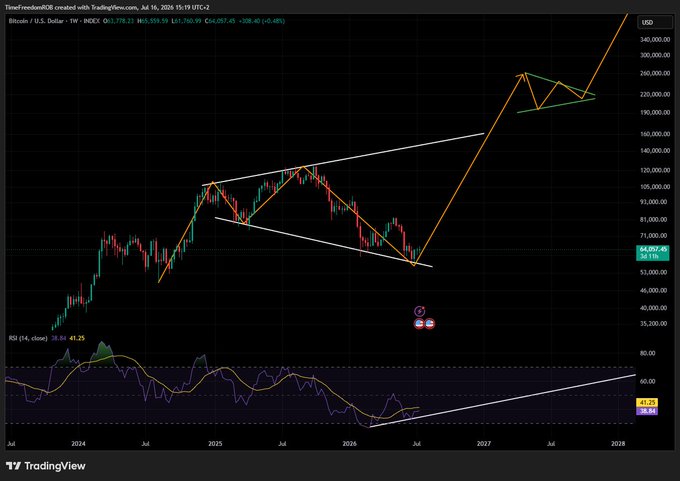Click the 160,000.00 price axis label
Image resolution: width=680 pixels, height=481 pixels.
point(655,134)
